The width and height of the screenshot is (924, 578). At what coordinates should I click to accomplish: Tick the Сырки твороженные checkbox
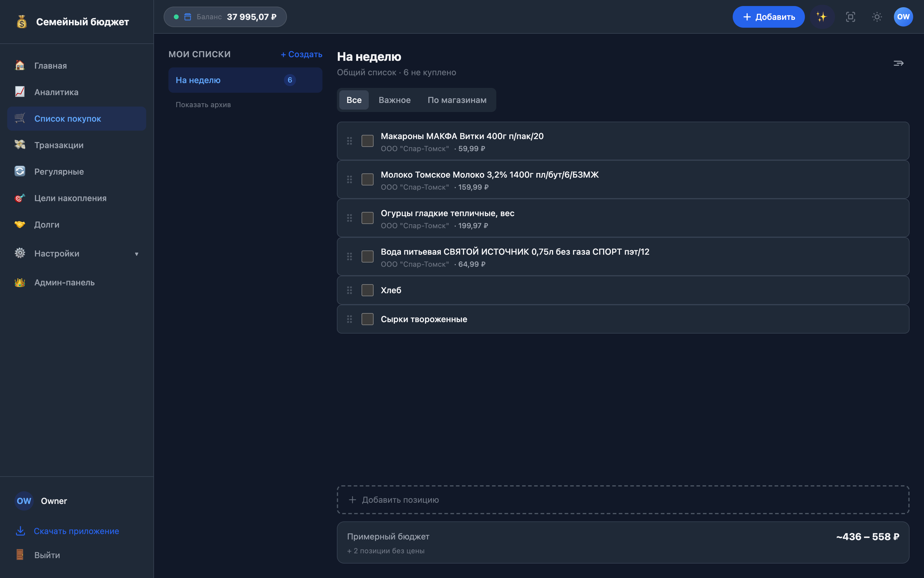pyautogui.click(x=367, y=319)
